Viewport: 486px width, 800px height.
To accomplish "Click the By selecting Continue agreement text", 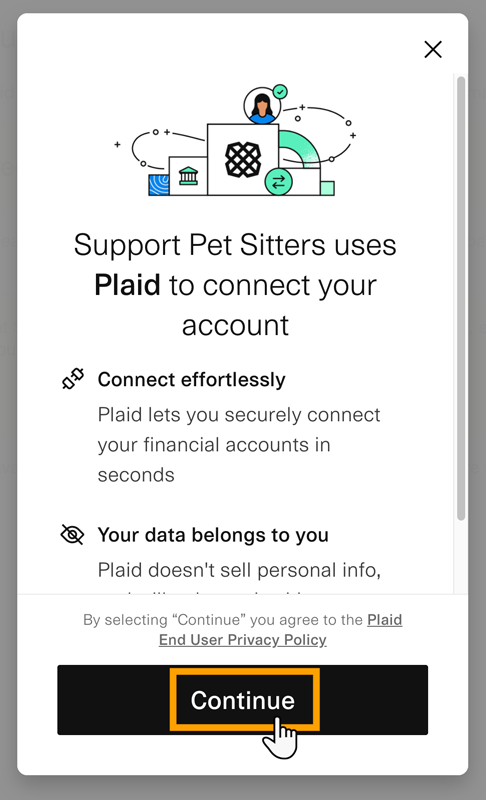I will click(243, 630).
